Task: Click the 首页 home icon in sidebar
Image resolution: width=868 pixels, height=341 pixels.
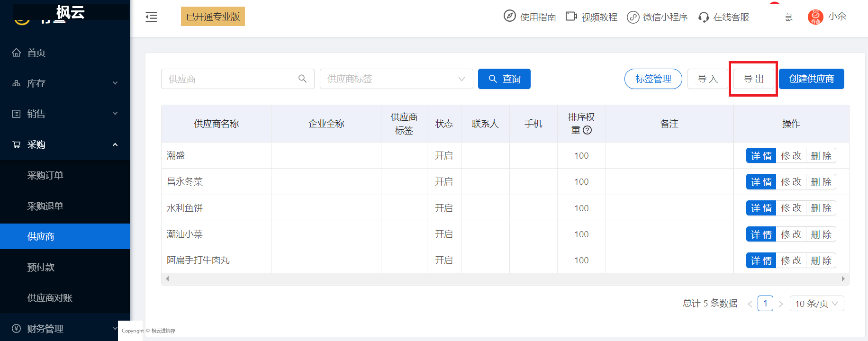Action: tap(16, 53)
